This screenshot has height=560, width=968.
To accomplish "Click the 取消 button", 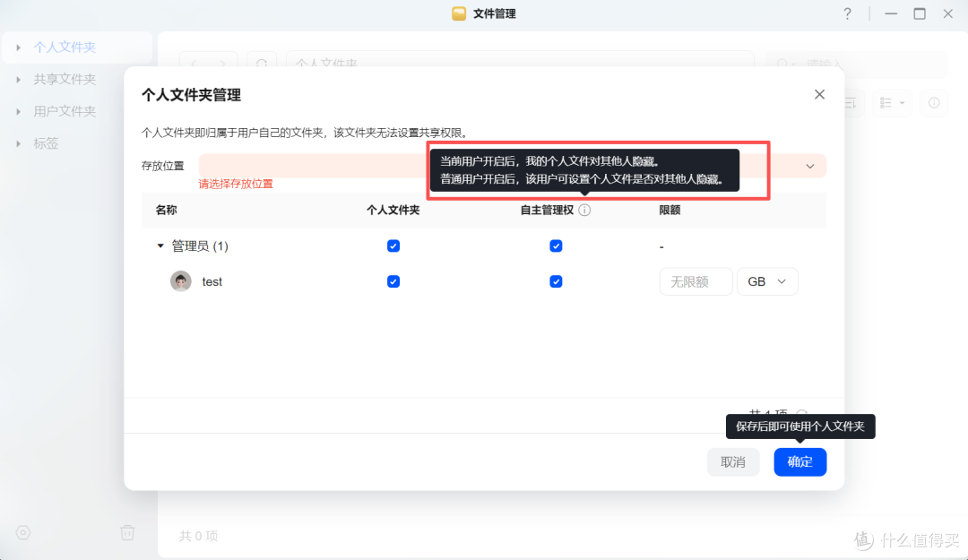I will [733, 461].
